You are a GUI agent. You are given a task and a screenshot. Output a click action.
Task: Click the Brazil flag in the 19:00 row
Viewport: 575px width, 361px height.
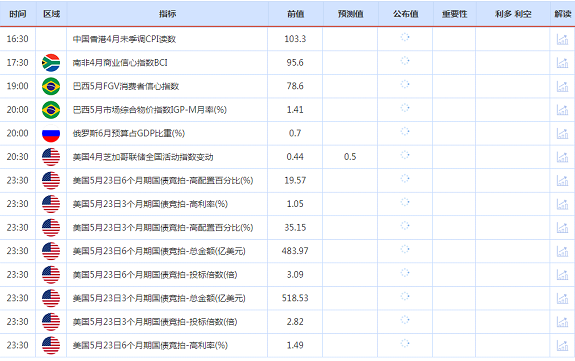click(51, 86)
